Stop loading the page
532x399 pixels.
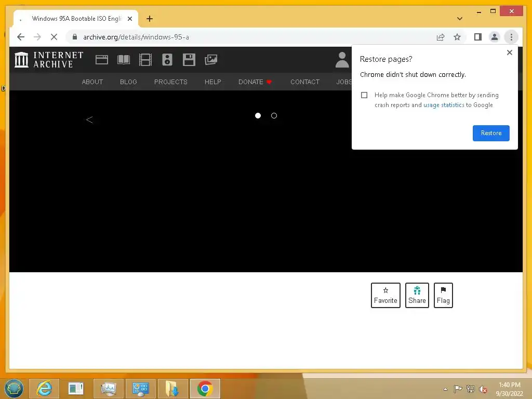coord(54,37)
